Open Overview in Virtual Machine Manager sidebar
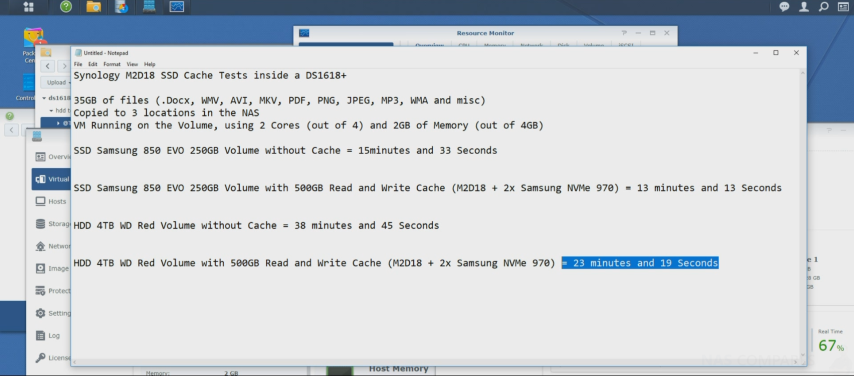 [x=52, y=157]
